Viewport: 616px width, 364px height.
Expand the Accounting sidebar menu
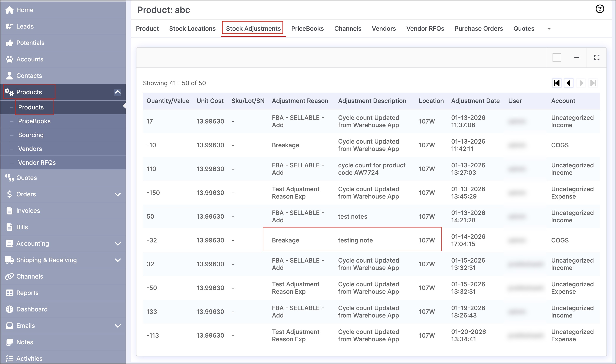tap(118, 244)
